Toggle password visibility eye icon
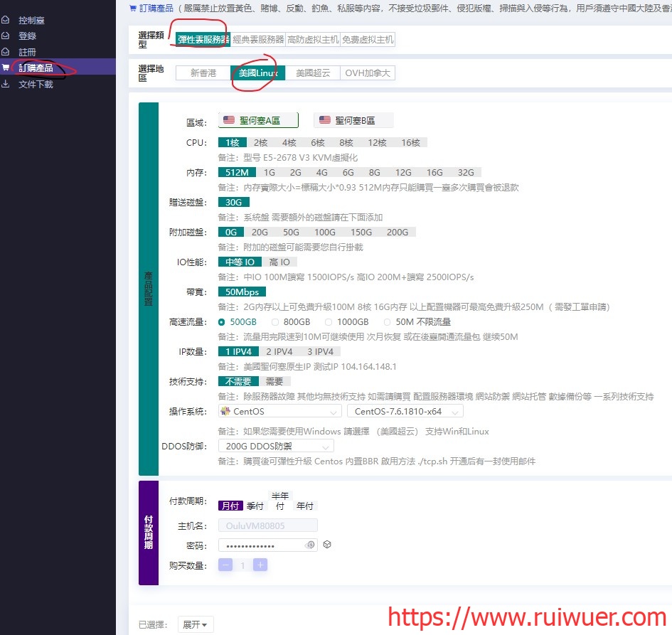Screen dimensions: 672x635 pyautogui.click(x=309, y=545)
